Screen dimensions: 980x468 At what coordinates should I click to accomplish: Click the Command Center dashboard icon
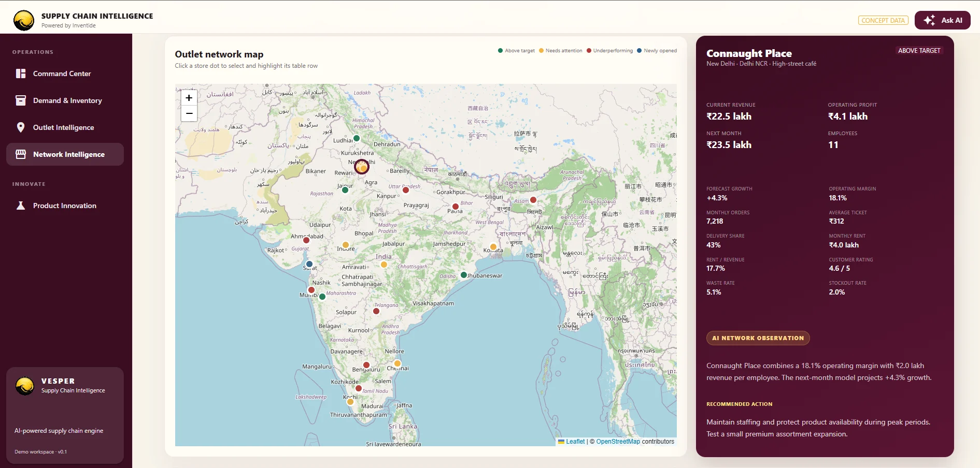[x=21, y=74]
